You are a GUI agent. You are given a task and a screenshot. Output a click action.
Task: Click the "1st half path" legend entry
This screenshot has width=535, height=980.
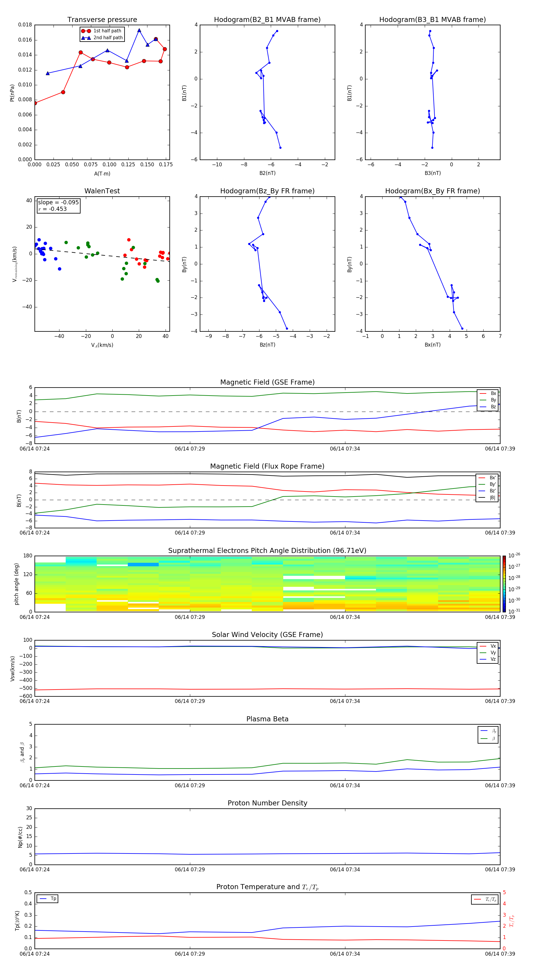click(x=101, y=31)
